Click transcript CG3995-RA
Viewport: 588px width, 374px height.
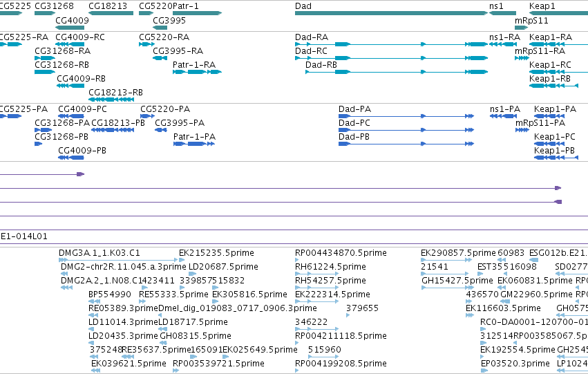160,58
